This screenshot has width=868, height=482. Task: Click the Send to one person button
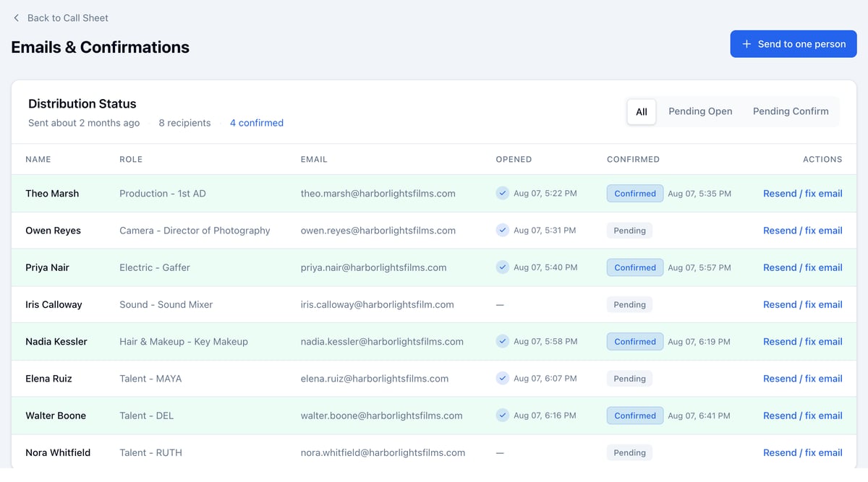click(x=793, y=44)
